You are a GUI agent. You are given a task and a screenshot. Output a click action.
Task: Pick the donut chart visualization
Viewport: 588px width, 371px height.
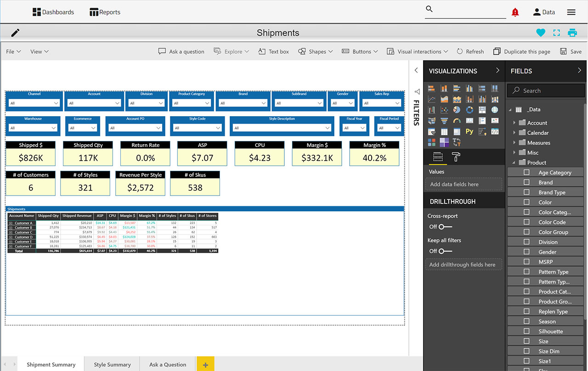[469, 110]
